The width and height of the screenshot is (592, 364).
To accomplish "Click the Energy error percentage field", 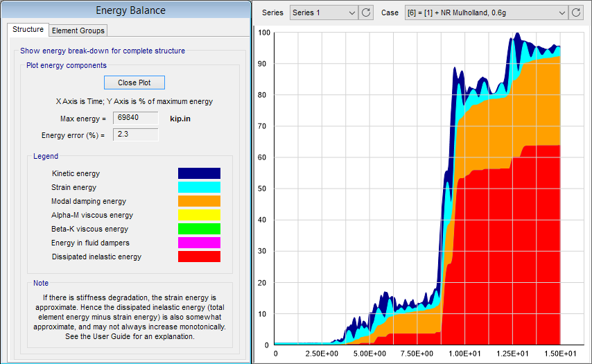I will pos(135,135).
